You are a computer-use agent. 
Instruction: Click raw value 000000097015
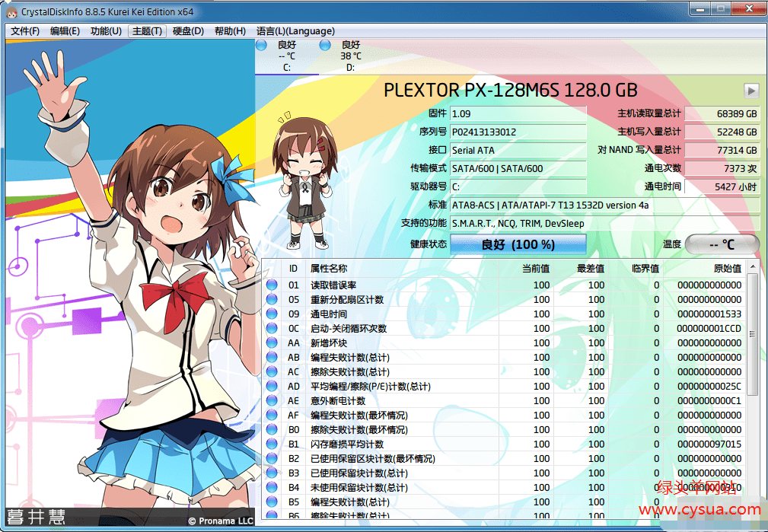click(709, 444)
